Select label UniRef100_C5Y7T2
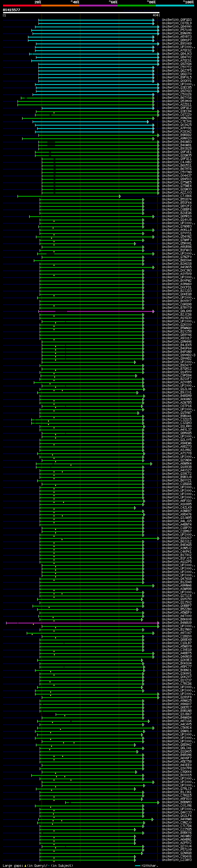Screen dimensions: 197x868 (177, 67)
